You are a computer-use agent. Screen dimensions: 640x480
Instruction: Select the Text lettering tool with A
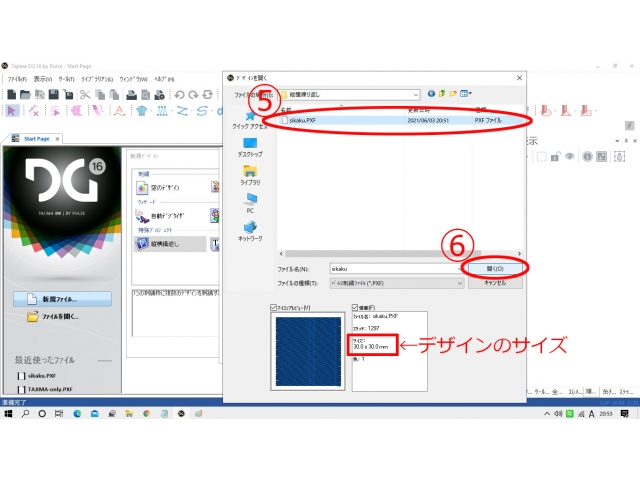119,111
